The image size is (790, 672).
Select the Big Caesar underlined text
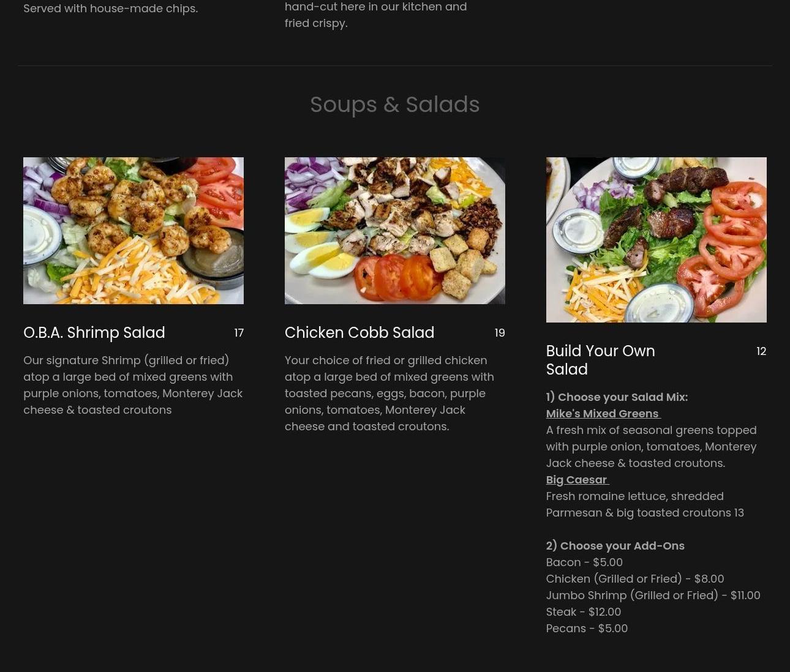pyautogui.click(x=577, y=480)
